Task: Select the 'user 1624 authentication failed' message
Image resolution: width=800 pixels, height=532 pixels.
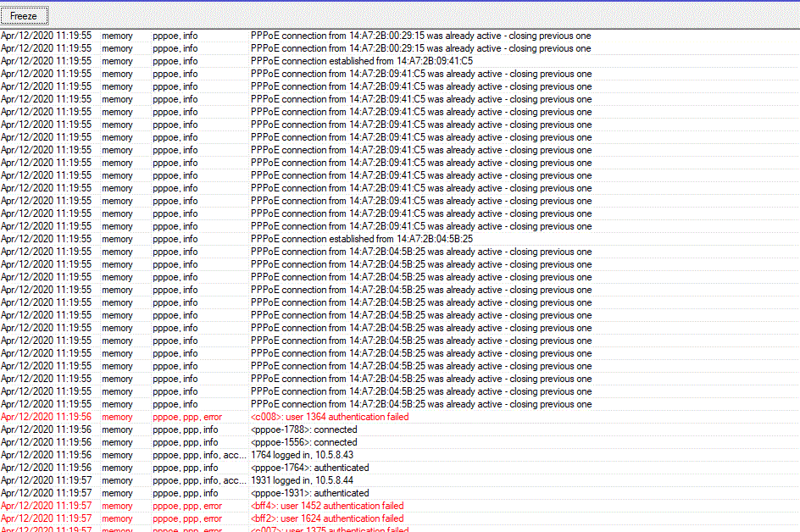Action: pyautogui.click(x=327, y=518)
